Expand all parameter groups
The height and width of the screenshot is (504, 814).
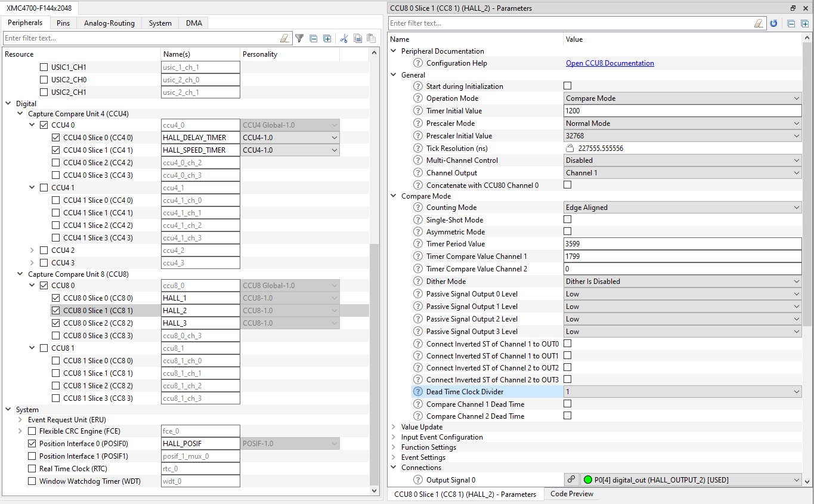pyautogui.click(x=804, y=23)
